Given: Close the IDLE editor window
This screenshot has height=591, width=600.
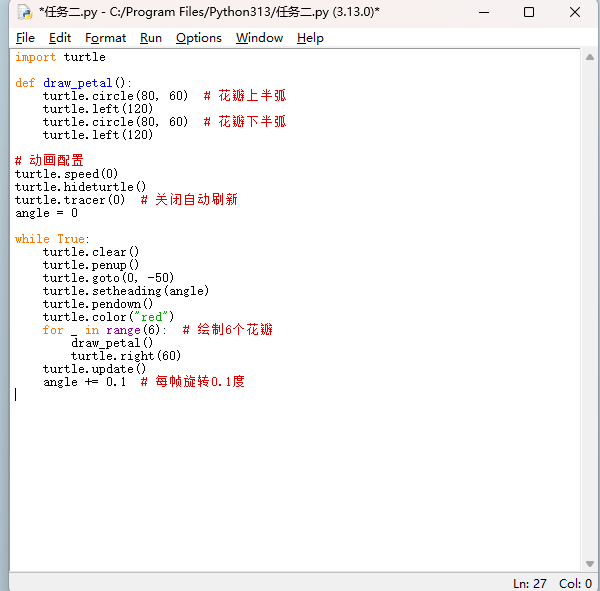Looking at the screenshot, I should (574, 12).
